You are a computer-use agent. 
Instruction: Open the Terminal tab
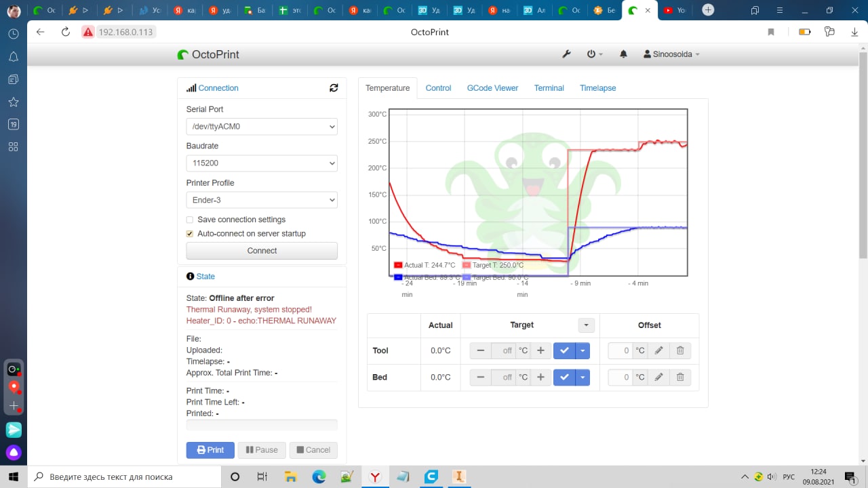tap(549, 88)
